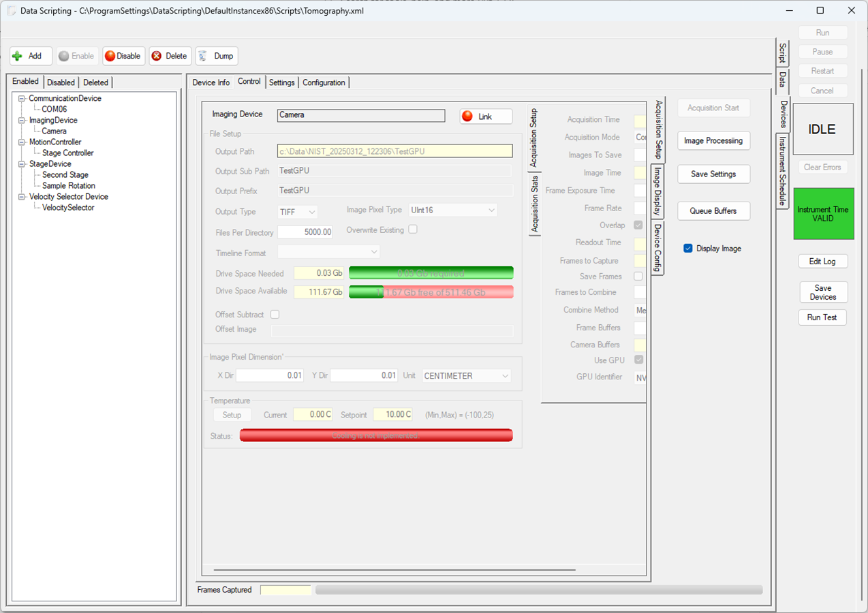Switch to the Settings tab

282,82
